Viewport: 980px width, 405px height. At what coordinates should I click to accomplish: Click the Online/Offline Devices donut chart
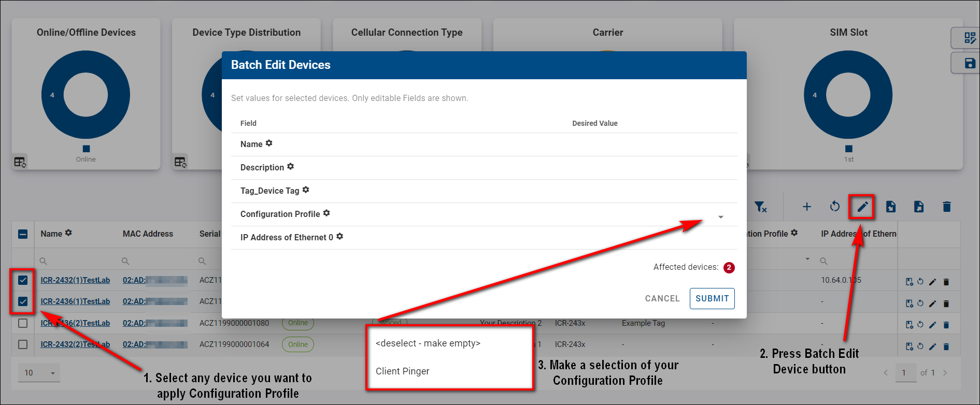click(86, 95)
